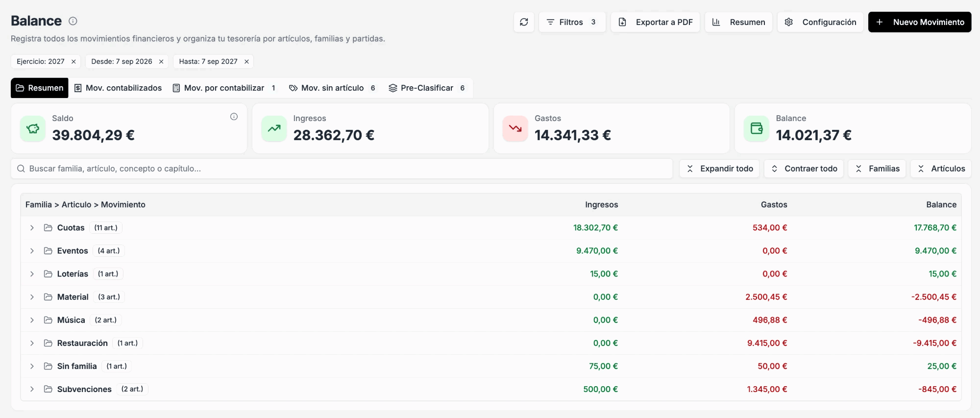Viewport: 980px width, 418px height.
Task: Open Configuración settings
Action: [820, 22]
